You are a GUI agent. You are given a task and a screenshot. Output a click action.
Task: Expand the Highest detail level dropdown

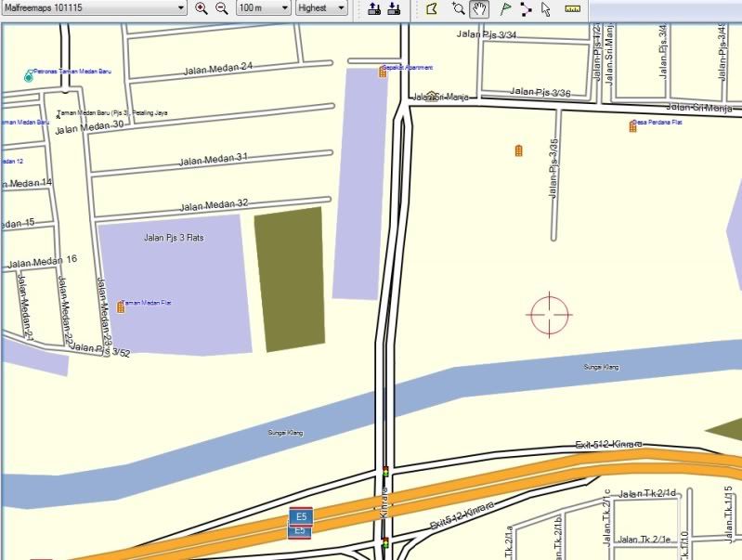321,7
